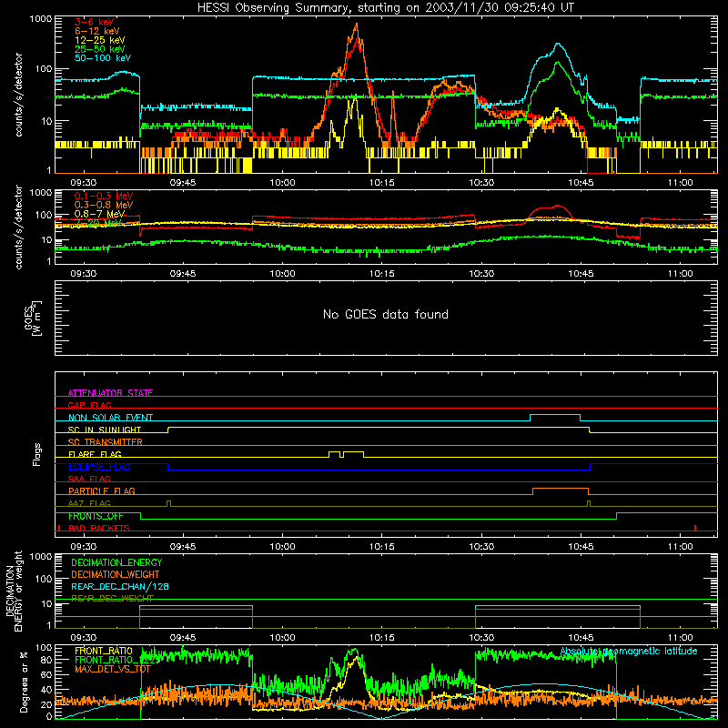Click the SC_TRANSMITTER flag label

[106, 441]
